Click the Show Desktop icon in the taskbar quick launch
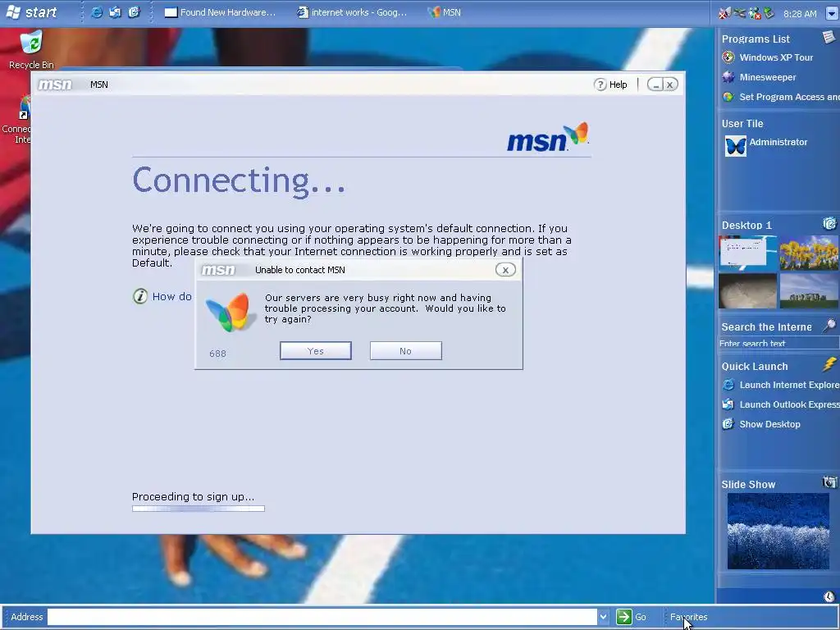840x630 pixels. tap(134, 12)
